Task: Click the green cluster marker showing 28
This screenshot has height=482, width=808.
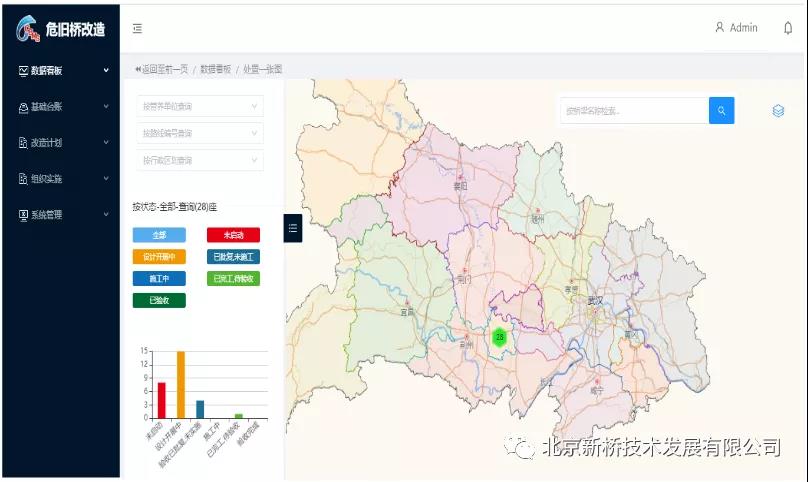Action: click(x=499, y=337)
